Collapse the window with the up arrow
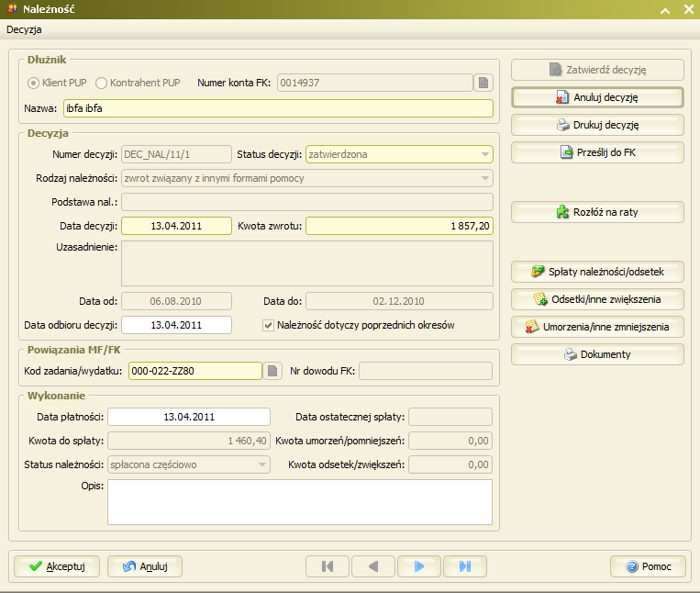Viewport: 700px width, 593px height. coord(665,10)
